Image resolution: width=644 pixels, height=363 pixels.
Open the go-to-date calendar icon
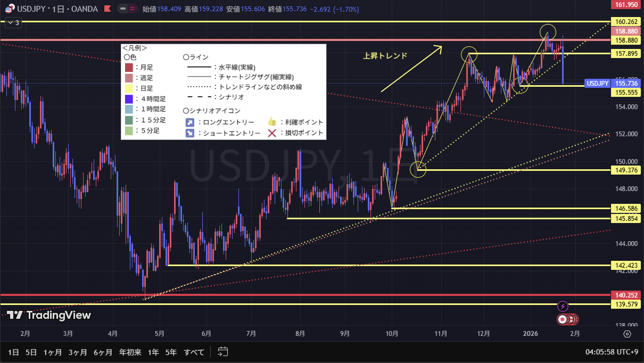[222, 352]
